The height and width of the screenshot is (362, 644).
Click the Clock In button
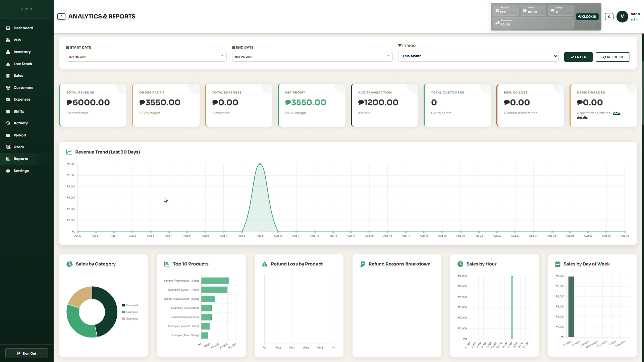[587, 17]
